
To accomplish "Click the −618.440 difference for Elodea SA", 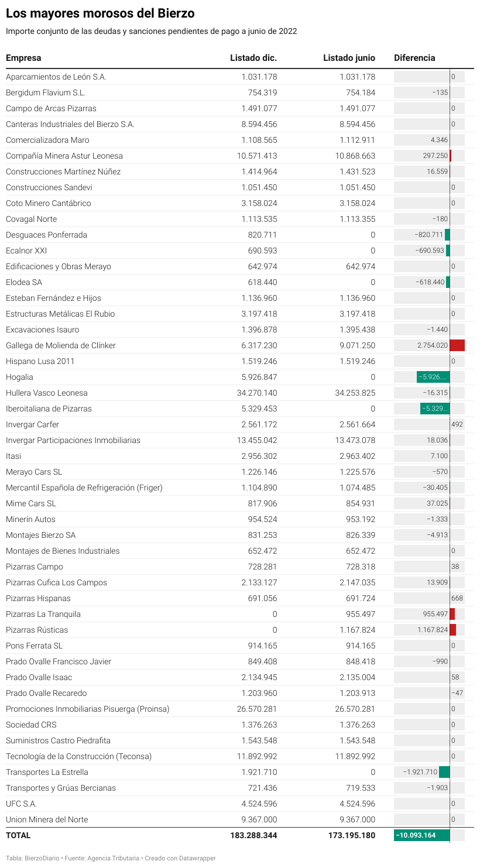I will [430, 282].
